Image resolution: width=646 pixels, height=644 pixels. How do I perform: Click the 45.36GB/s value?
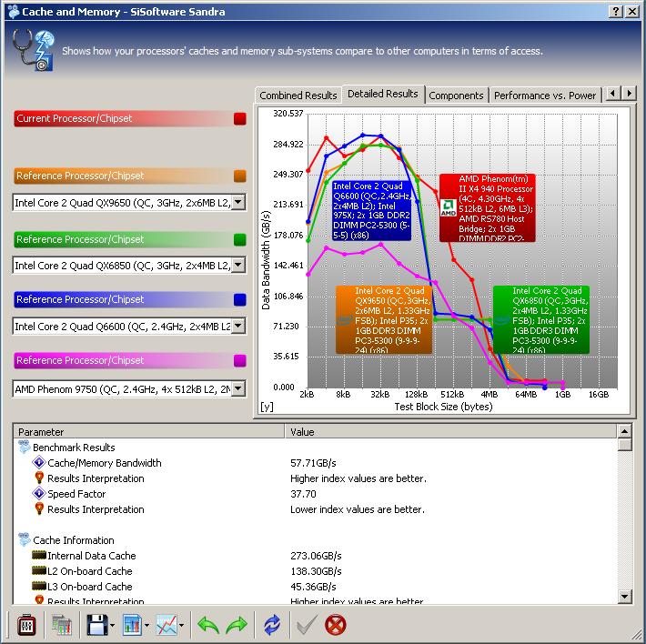313,586
